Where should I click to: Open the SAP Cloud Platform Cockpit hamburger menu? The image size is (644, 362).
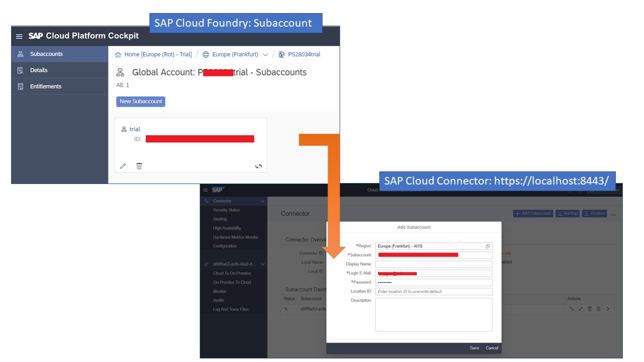coord(19,36)
